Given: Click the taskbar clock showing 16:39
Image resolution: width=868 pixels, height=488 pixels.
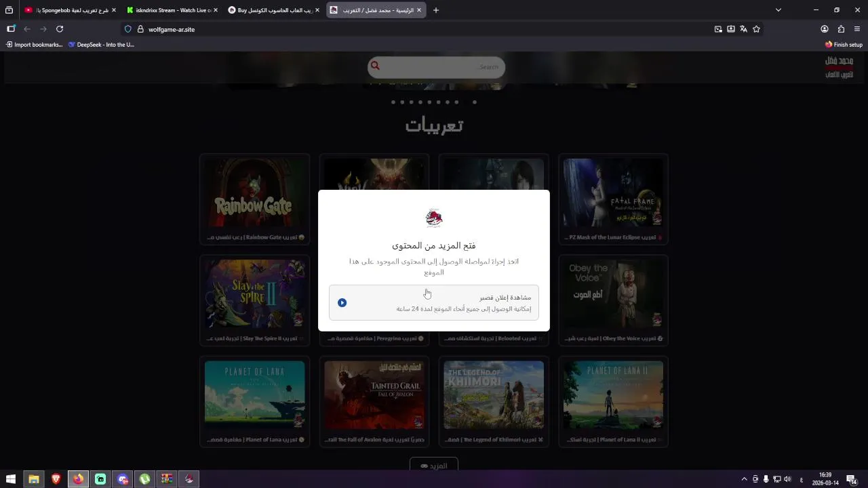Looking at the screenshot, I should pyautogui.click(x=825, y=479).
